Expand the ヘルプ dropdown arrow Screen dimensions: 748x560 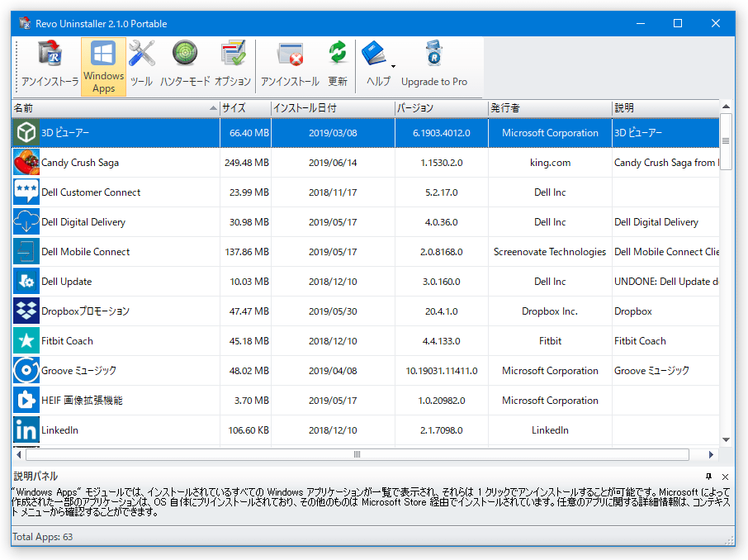[393, 66]
